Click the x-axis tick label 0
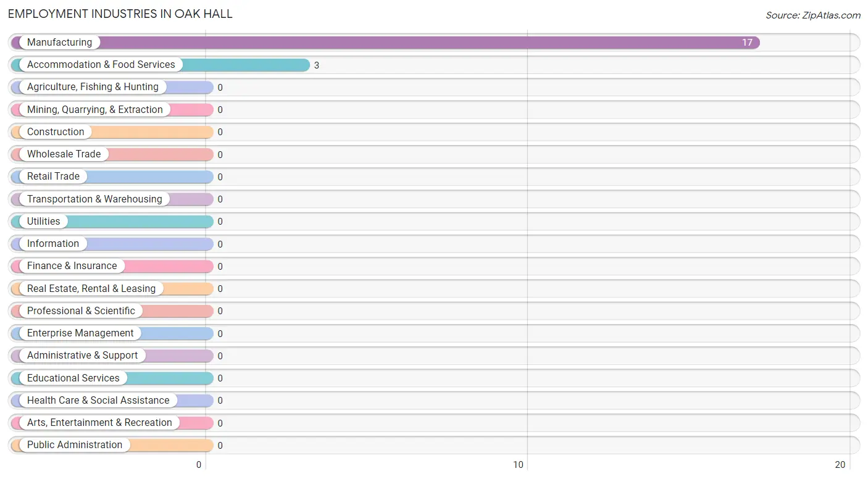868x479 pixels. [x=199, y=465]
